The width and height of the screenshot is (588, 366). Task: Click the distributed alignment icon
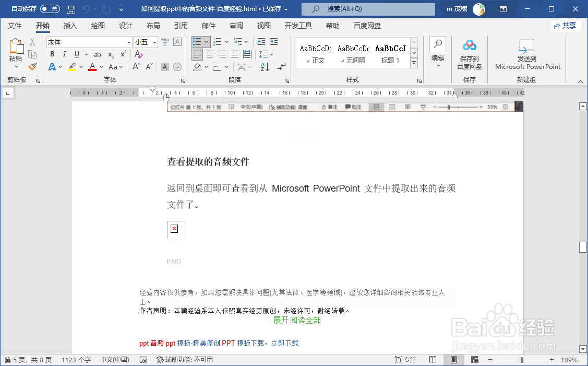coord(247,54)
